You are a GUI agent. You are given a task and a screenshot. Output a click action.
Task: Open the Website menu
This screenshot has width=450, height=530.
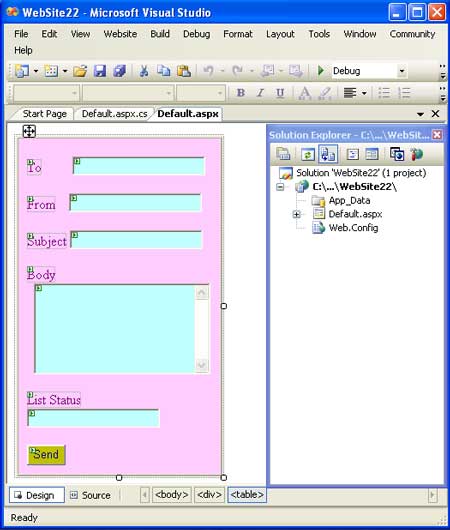pos(120,34)
